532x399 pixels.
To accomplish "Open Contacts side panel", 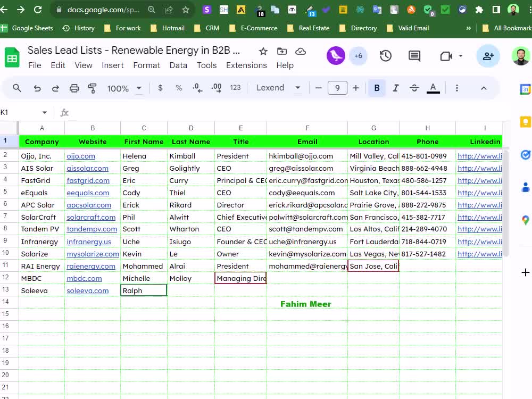I will click(525, 187).
